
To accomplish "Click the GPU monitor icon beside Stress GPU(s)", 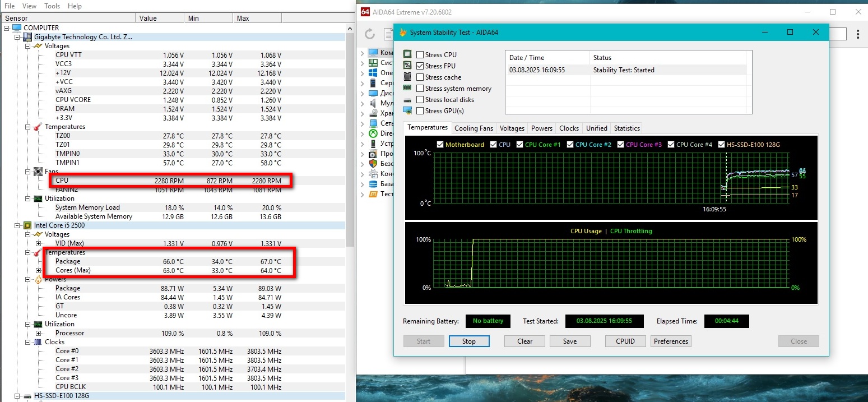I will [x=407, y=110].
